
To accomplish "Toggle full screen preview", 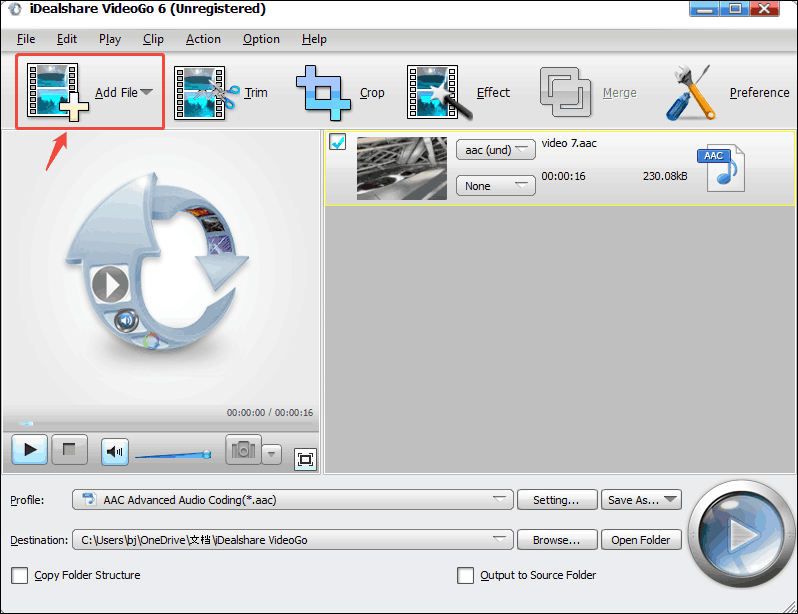I will (305, 459).
